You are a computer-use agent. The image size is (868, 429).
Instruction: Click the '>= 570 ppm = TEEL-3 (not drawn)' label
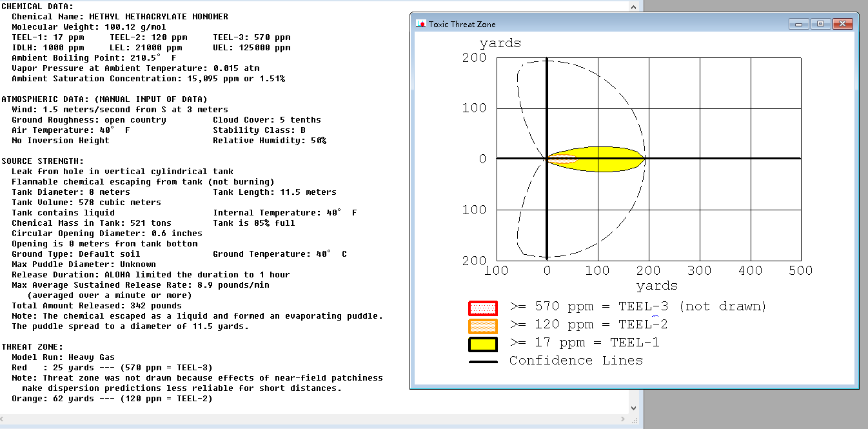[x=638, y=306]
